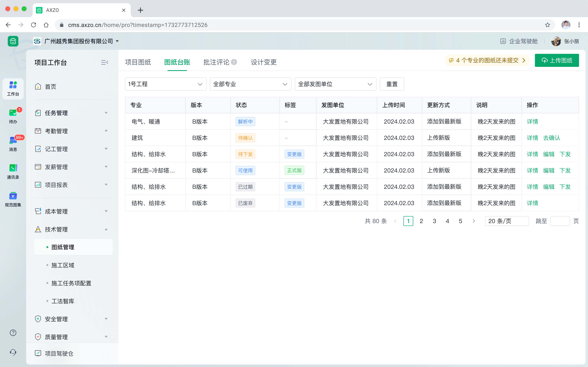Click the help question mark icon
The image size is (588, 367).
coord(13,333)
